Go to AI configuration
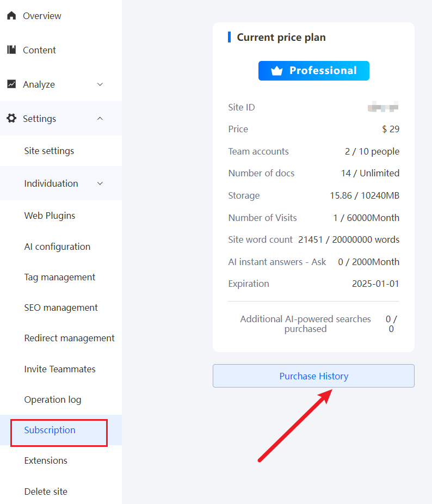This screenshot has height=504, width=432. tap(57, 247)
